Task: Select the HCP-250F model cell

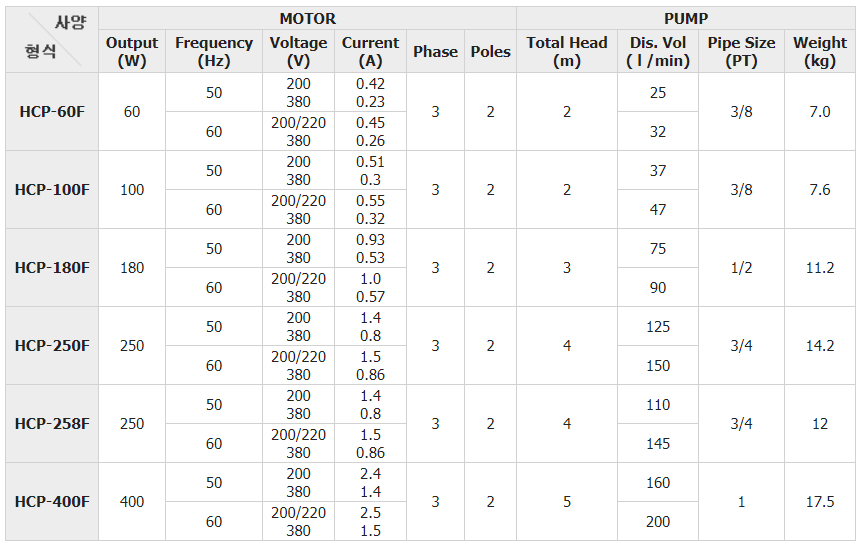Action: (52, 346)
